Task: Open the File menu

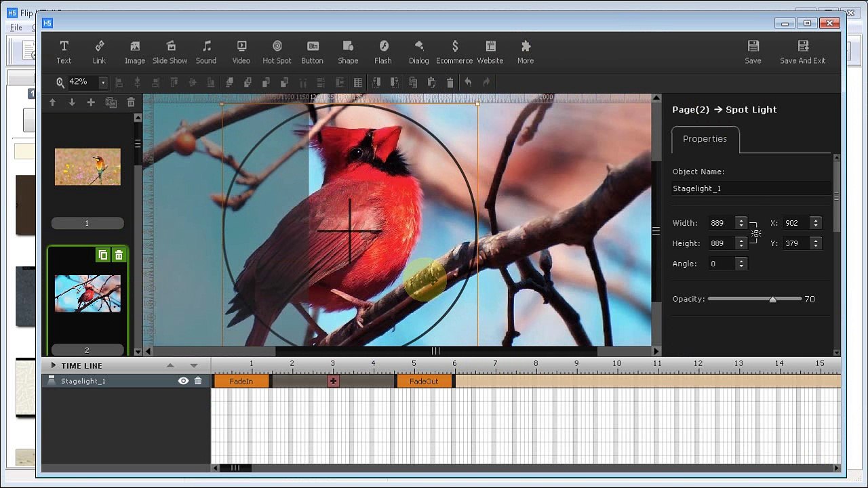Action: 16,28
